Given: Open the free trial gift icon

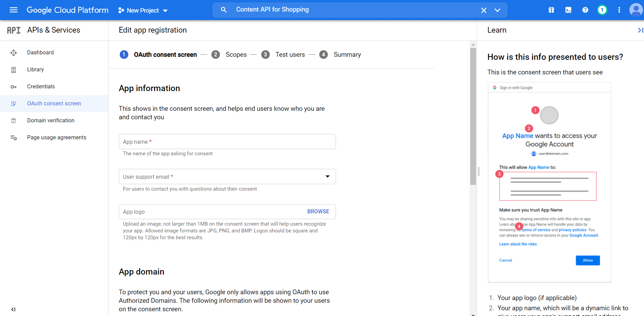Looking at the screenshot, I should coord(551,10).
